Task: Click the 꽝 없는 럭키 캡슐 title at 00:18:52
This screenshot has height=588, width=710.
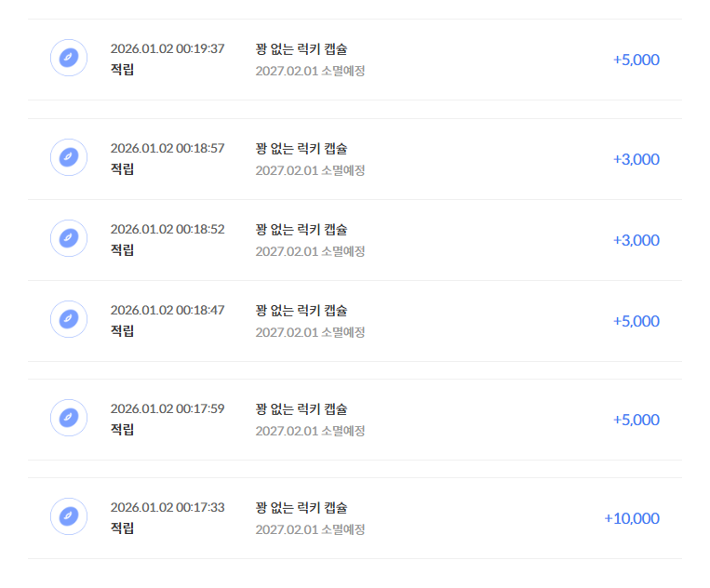Action: click(301, 229)
